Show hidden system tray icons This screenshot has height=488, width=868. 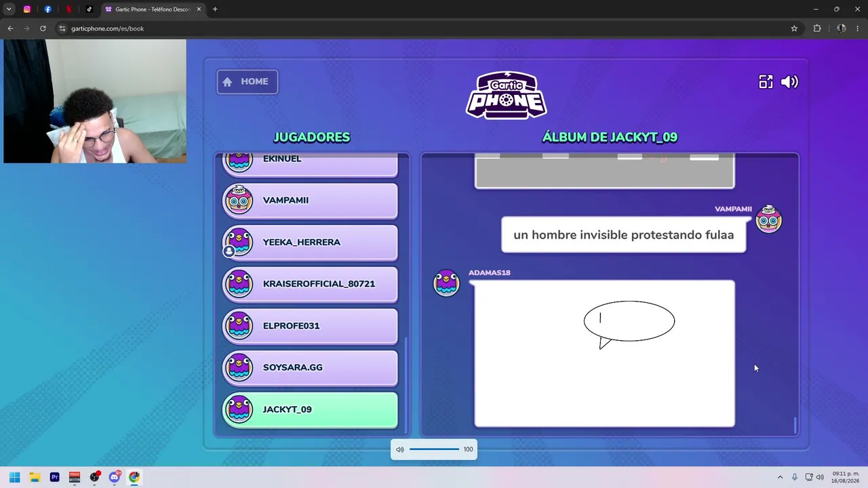[x=780, y=477]
